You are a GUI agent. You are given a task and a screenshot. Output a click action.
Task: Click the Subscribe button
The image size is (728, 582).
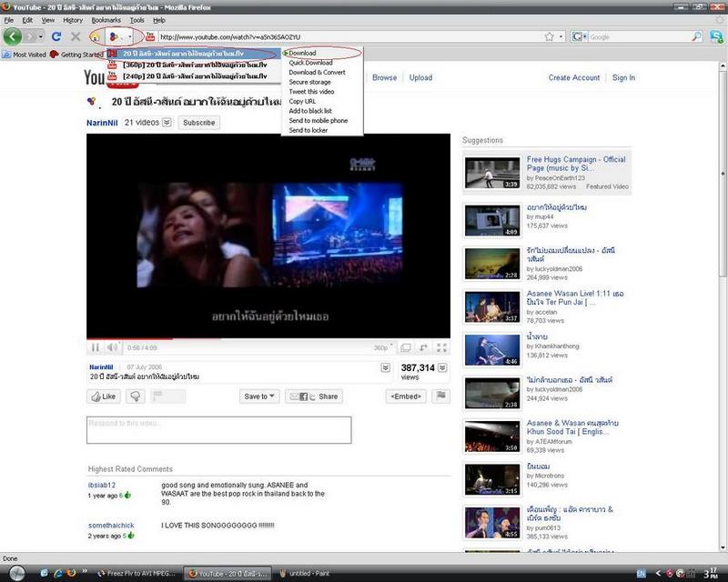[198, 123]
